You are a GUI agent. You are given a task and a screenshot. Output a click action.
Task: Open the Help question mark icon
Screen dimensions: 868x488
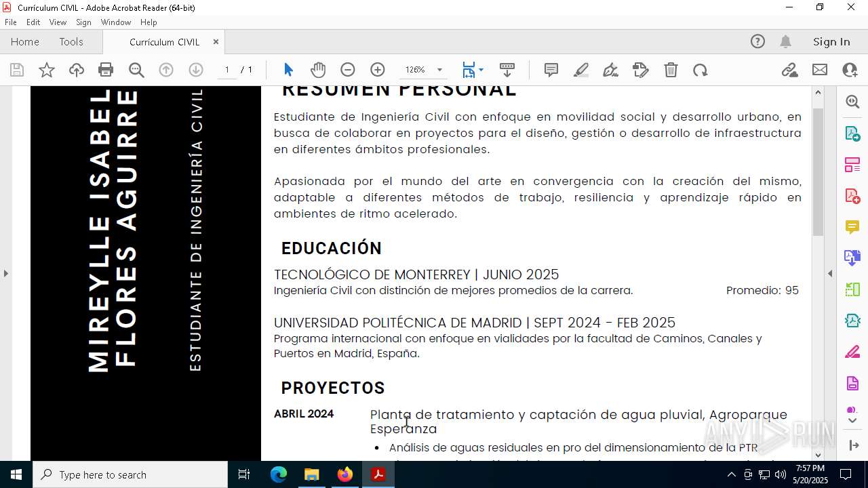(x=757, y=41)
